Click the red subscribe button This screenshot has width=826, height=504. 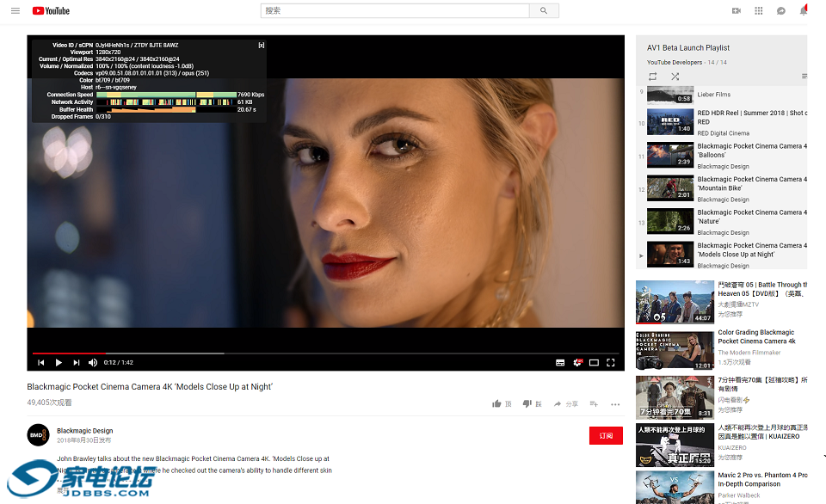point(606,435)
